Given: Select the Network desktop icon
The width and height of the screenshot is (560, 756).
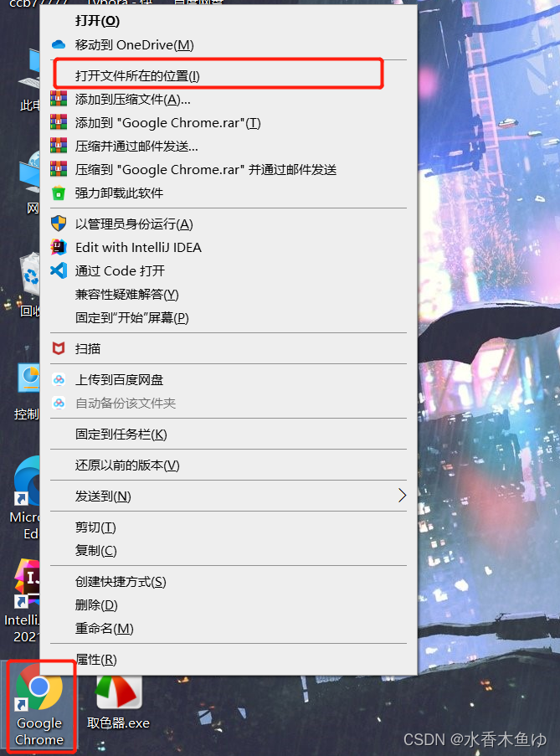Looking at the screenshot, I should (30, 183).
